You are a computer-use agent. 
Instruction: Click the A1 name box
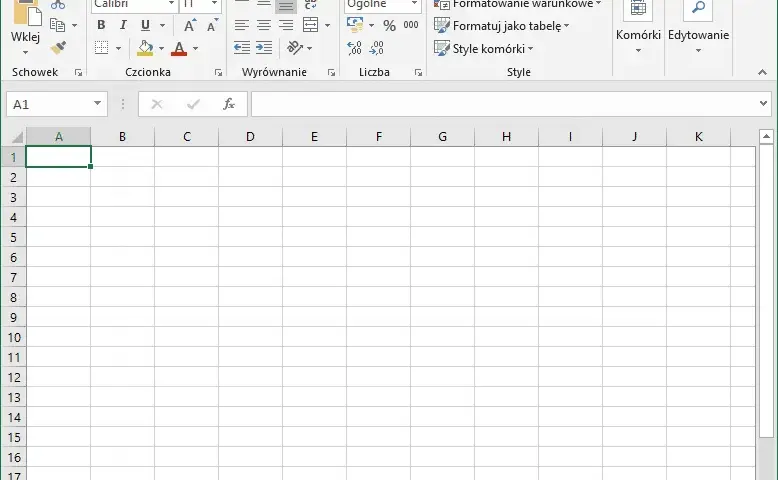[x=48, y=104]
